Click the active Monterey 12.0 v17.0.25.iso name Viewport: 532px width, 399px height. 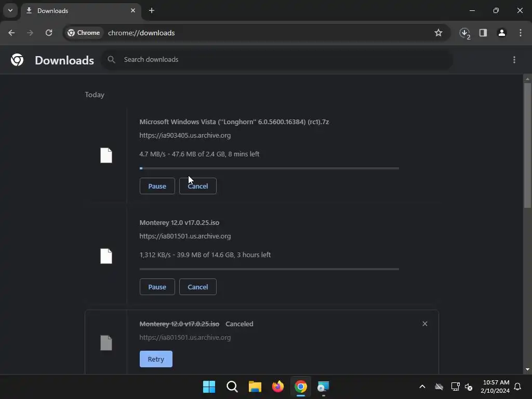click(179, 222)
